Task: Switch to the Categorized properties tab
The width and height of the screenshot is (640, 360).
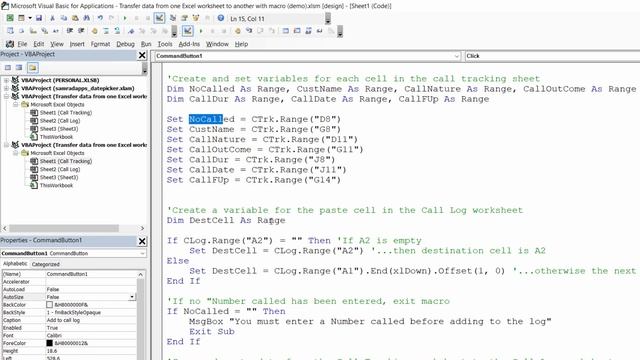Action: 46,264
